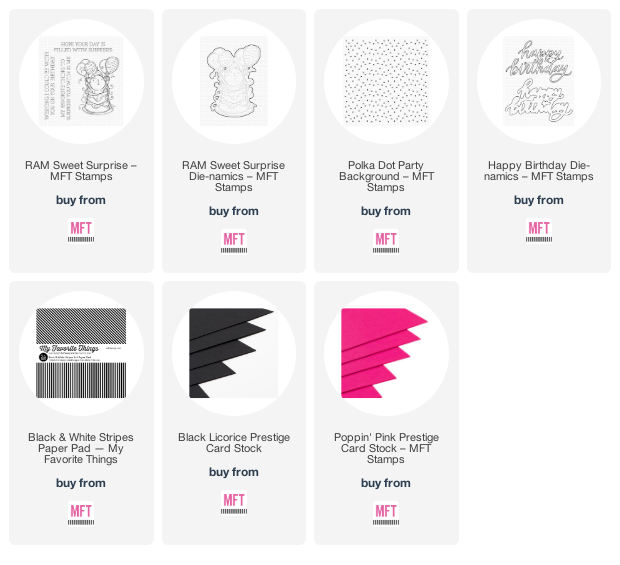The height and width of the screenshot is (565, 620).
Task: Open the Polka Dot Party Background image
Action: (386, 81)
